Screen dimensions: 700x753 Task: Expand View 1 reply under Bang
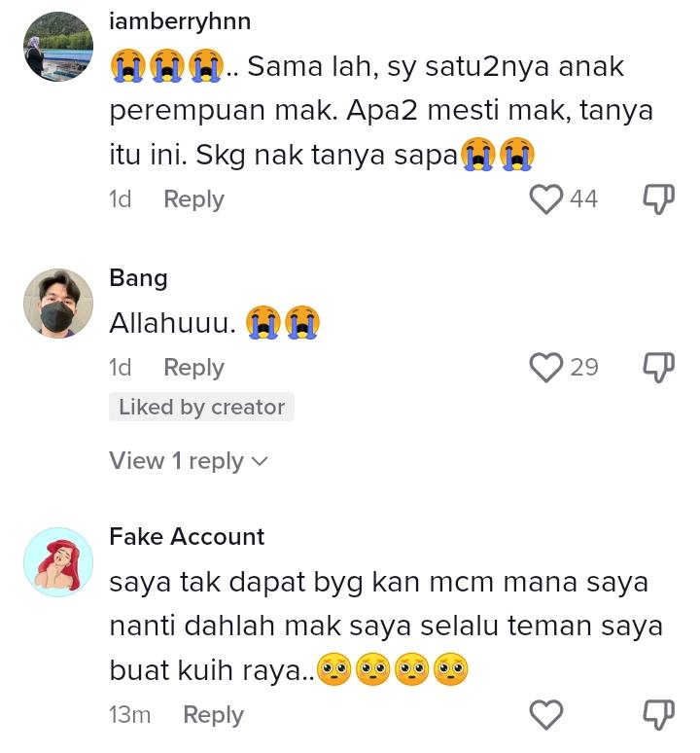click(x=177, y=460)
